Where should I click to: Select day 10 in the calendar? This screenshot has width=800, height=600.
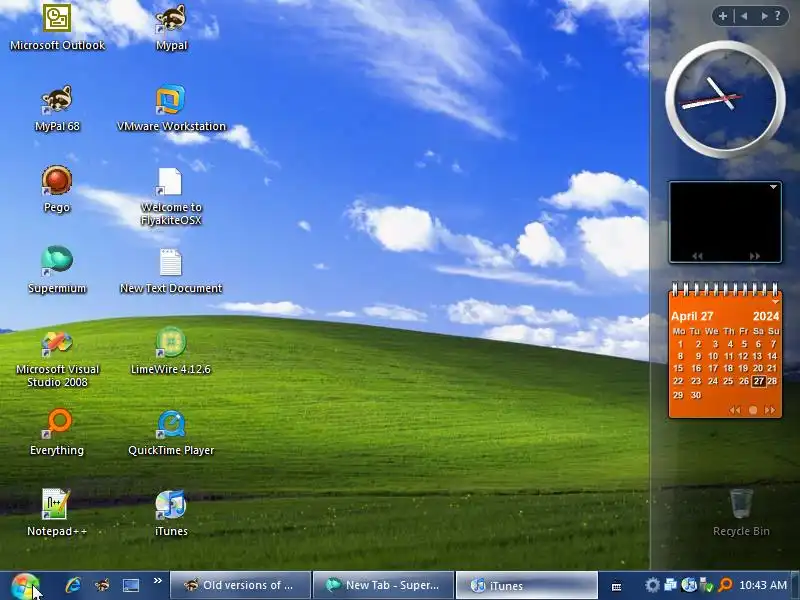[713, 356]
